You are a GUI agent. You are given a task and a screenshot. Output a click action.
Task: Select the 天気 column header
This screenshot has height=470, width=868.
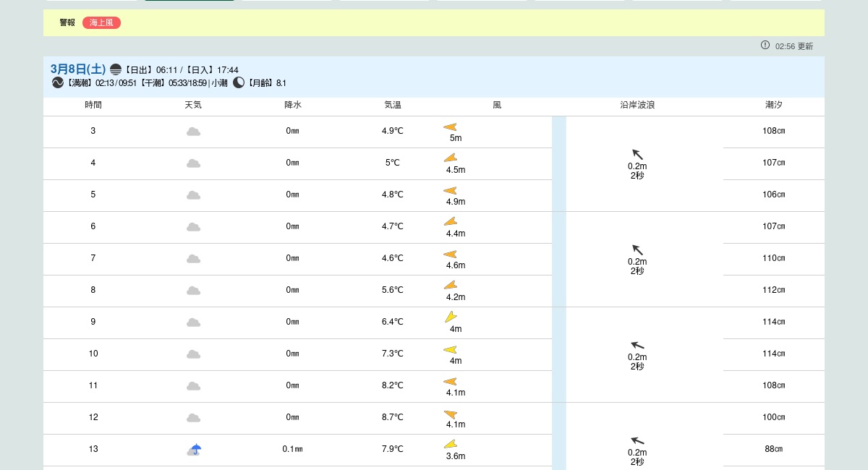(193, 105)
